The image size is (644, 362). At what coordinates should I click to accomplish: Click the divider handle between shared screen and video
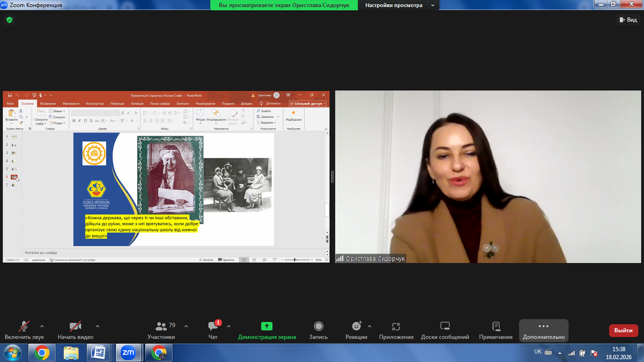pos(332,177)
